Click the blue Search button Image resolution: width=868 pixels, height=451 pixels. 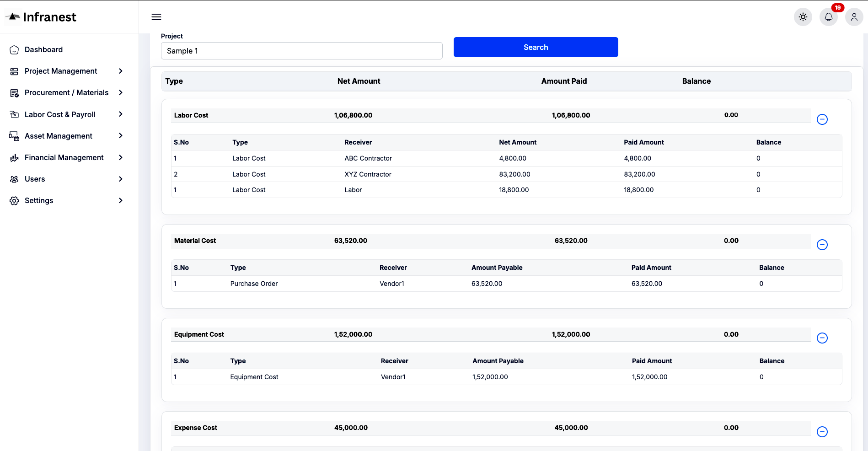(536, 47)
